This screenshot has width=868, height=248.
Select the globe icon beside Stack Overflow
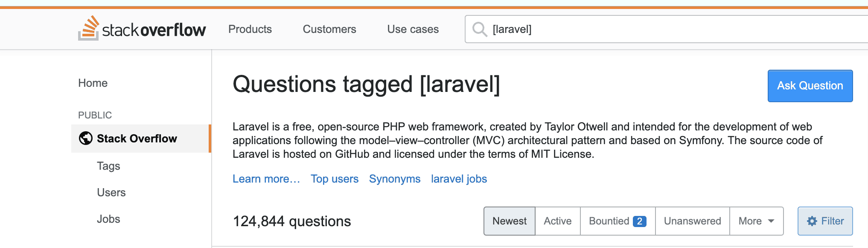(x=85, y=138)
